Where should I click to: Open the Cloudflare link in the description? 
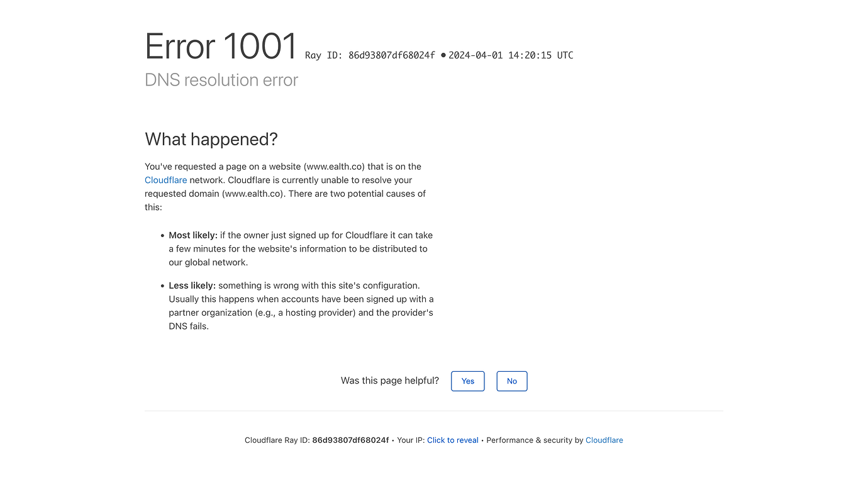(x=165, y=180)
